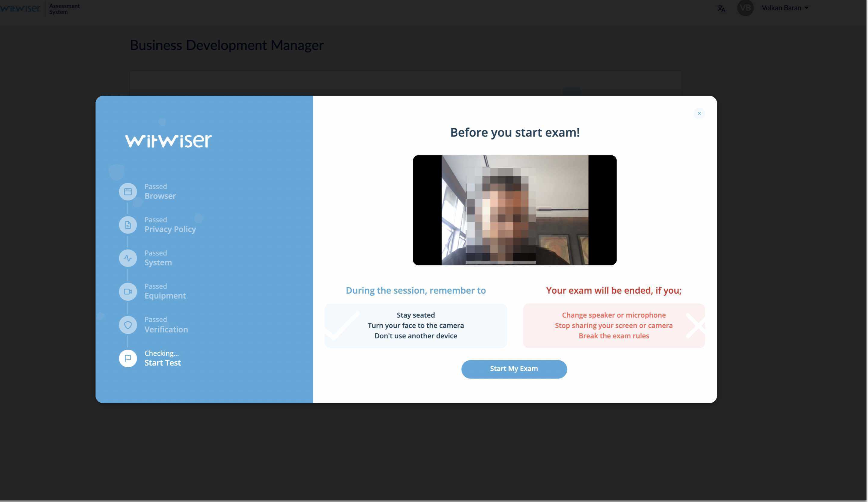Click the Witwiser Assessment System header logo

[x=21, y=8]
